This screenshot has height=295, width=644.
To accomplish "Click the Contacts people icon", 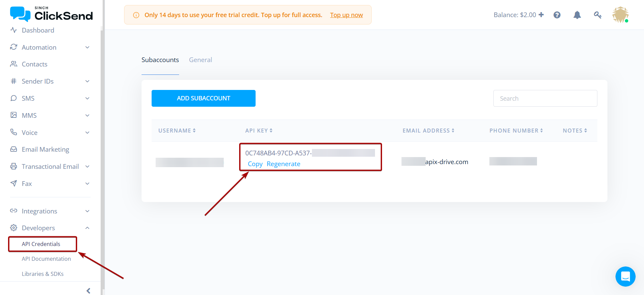I will (x=13, y=64).
